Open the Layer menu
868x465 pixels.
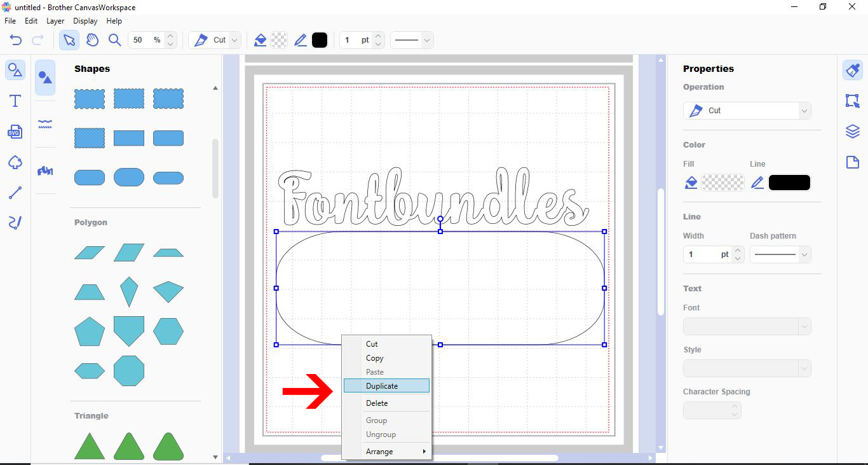55,21
